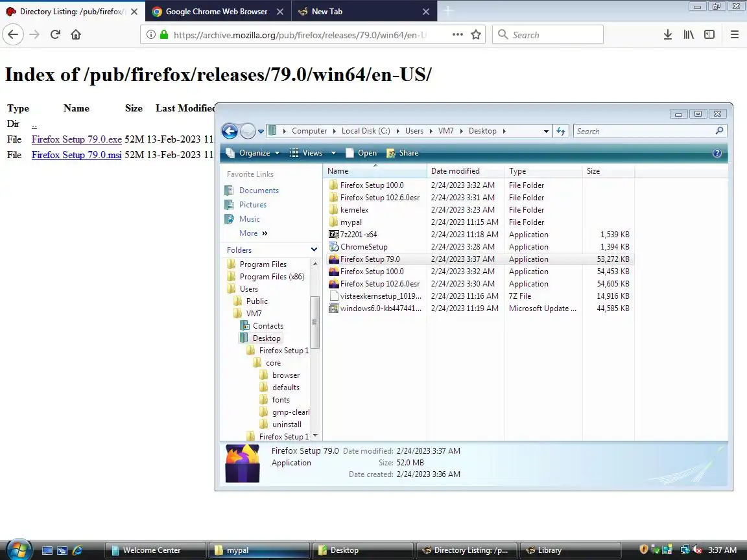
Task: Click the Explorer Search box
Action: click(x=650, y=131)
